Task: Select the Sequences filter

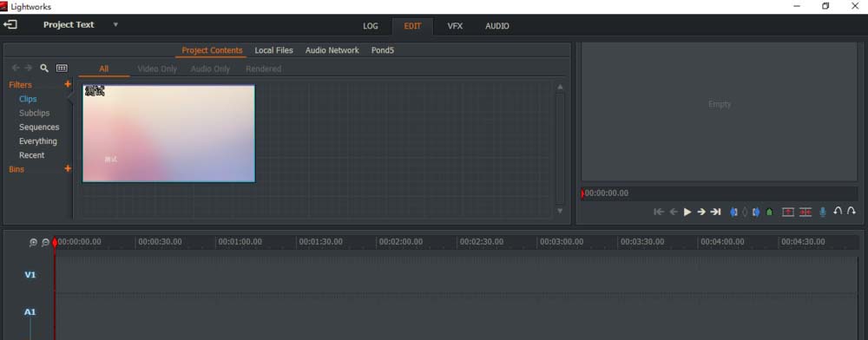Action: pos(39,127)
